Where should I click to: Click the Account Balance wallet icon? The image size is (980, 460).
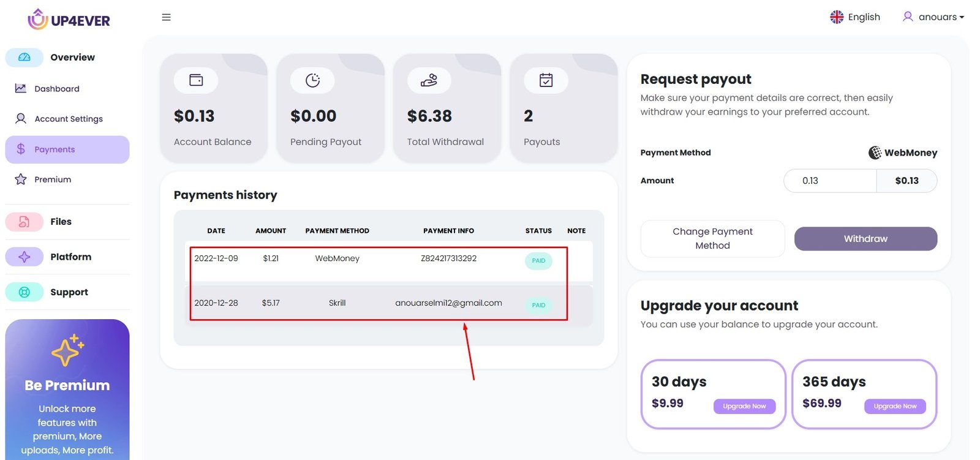click(x=196, y=80)
